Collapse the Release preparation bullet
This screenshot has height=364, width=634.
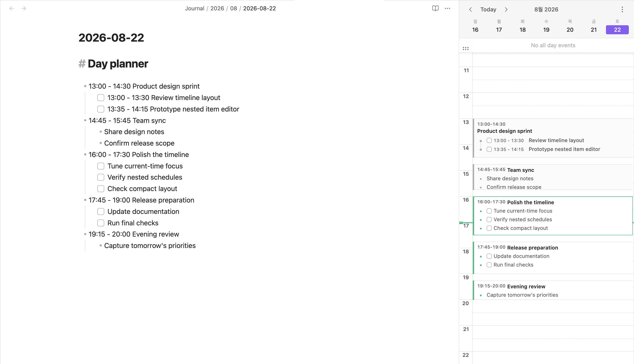pyautogui.click(x=85, y=200)
